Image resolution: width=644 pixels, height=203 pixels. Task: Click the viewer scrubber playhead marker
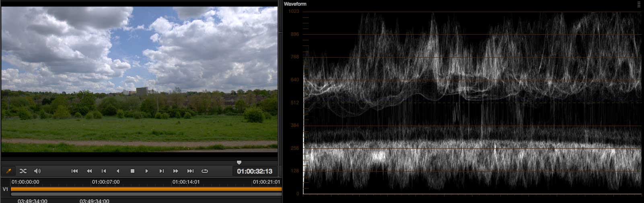coord(239,162)
